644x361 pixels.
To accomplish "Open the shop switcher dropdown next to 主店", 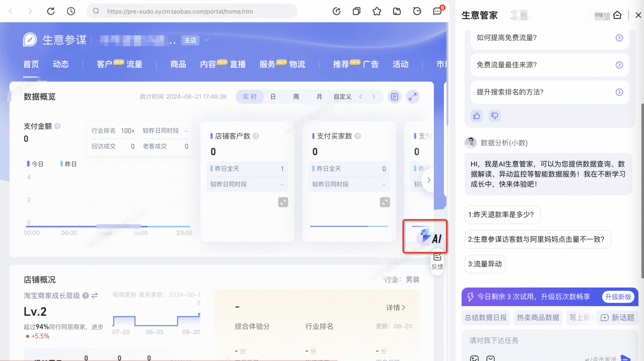I will pyautogui.click(x=206, y=40).
